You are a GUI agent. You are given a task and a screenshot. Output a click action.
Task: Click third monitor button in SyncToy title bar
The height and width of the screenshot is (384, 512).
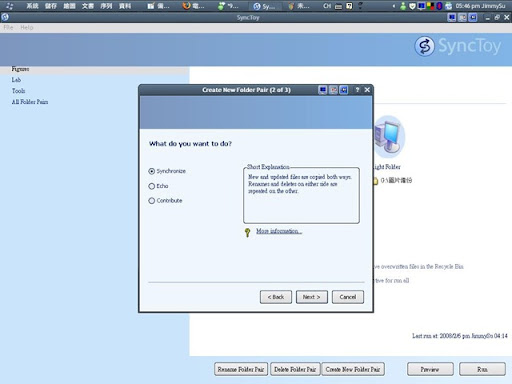coord(473,17)
